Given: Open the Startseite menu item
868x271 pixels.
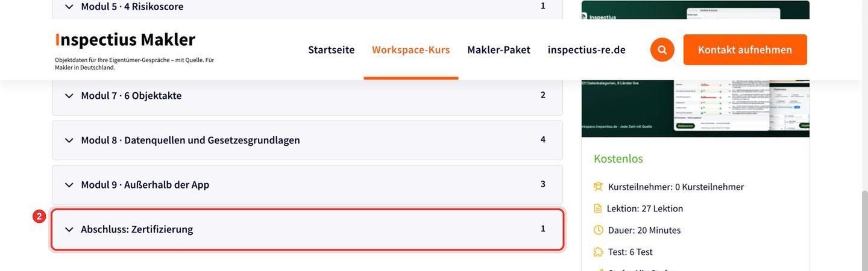Looking at the screenshot, I should (332, 49).
